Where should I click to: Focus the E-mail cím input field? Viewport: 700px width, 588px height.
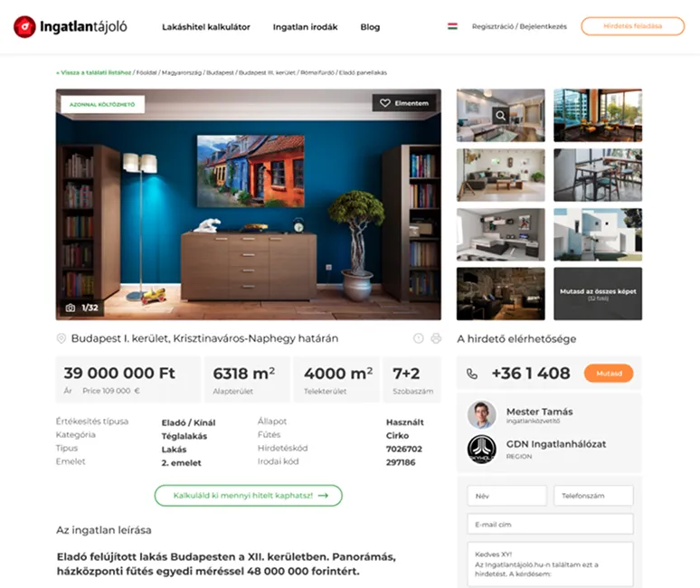550,524
